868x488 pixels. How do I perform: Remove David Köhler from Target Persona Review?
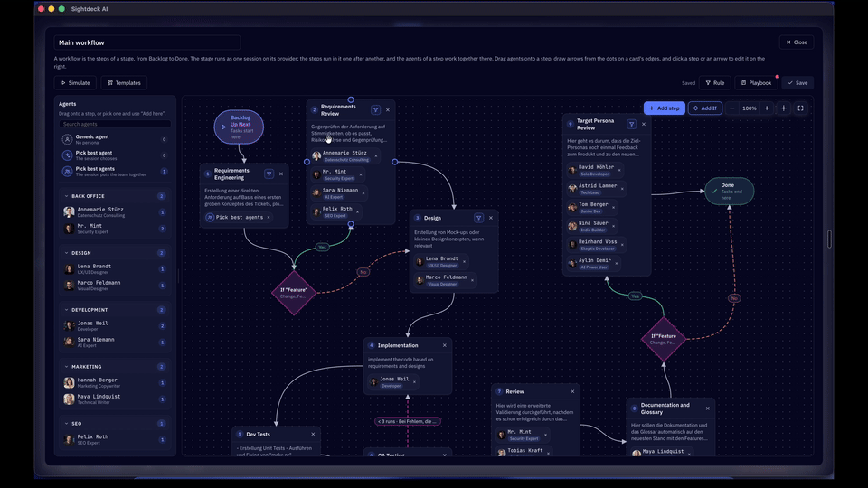click(619, 170)
